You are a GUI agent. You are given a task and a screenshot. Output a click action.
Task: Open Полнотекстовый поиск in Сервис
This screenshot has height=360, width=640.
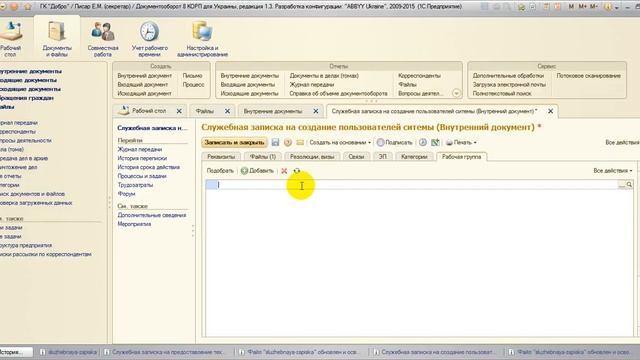502,93
